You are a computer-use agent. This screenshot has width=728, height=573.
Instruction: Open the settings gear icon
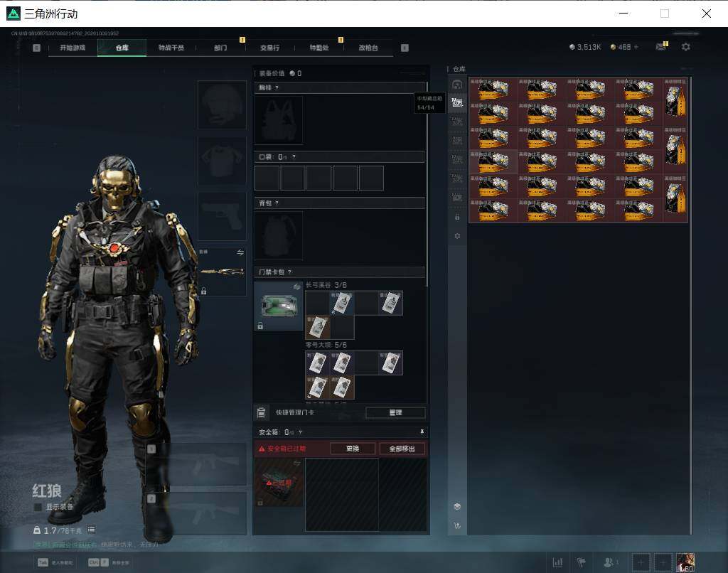[x=686, y=47]
